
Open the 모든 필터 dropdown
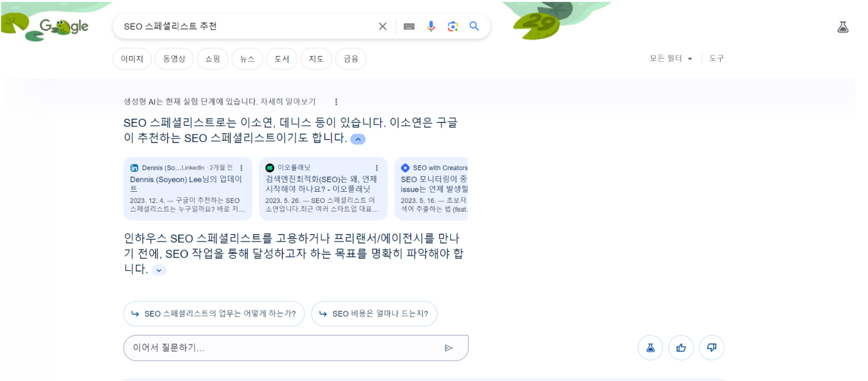pos(671,59)
